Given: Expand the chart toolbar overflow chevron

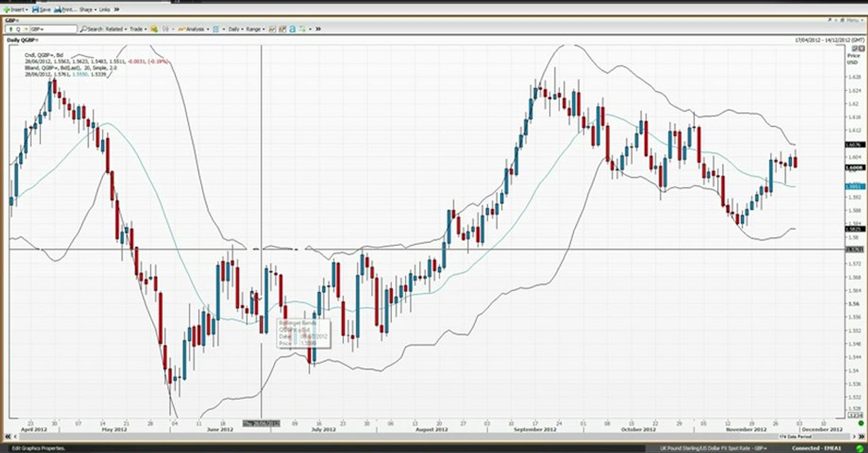Looking at the screenshot, I should (318, 29).
